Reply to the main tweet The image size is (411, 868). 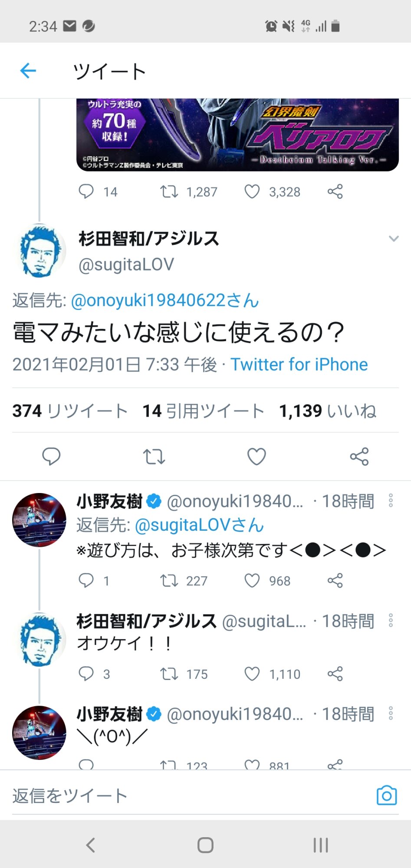(x=51, y=457)
